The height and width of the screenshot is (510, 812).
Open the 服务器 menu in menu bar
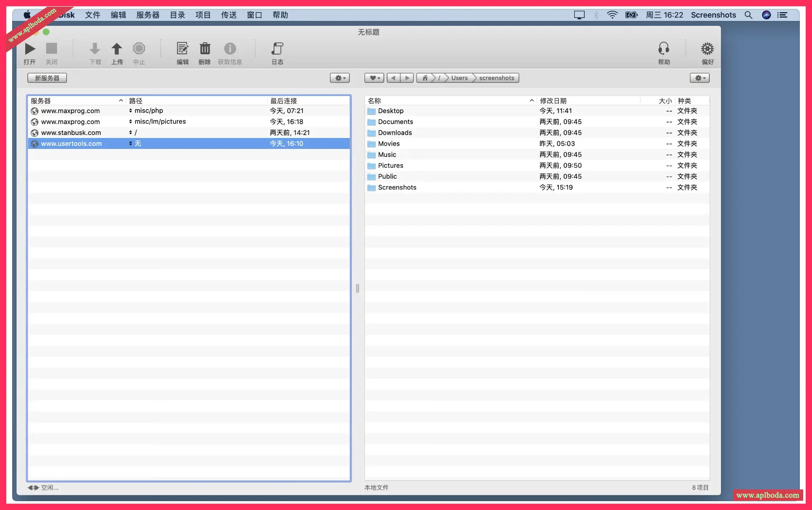[x=148, y=15]
